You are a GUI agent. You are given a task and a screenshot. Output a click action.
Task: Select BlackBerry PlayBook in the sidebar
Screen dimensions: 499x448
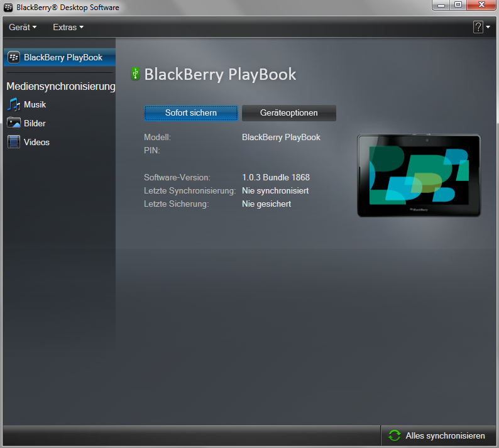60,57
